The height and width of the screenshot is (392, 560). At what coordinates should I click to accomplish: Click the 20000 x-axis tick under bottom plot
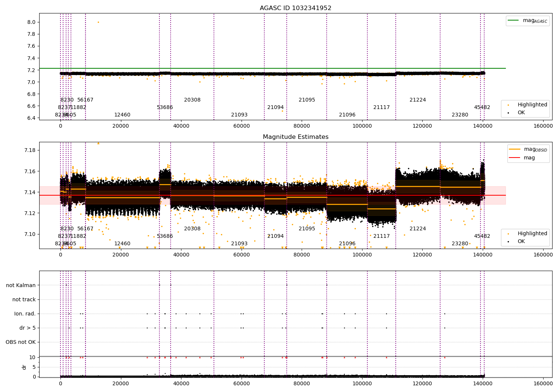[x=121, y=383]
